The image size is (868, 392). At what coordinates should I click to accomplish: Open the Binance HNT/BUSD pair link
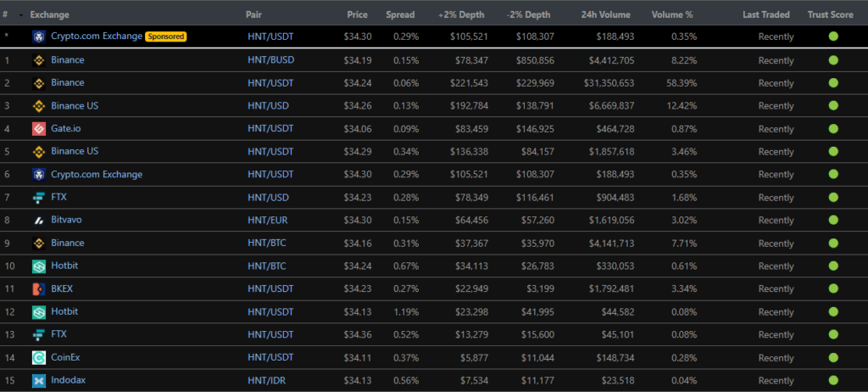click(x=270, y=60)
